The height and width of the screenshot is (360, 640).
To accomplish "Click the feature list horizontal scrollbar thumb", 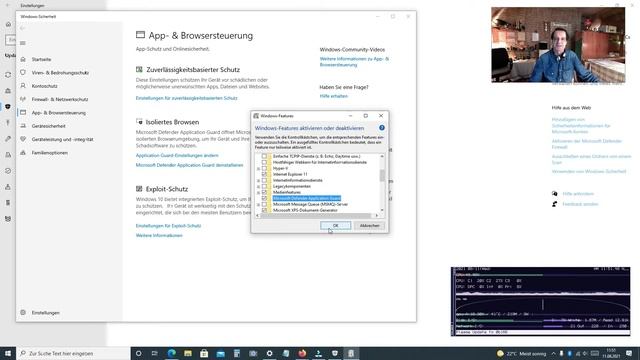I will 316,216.
